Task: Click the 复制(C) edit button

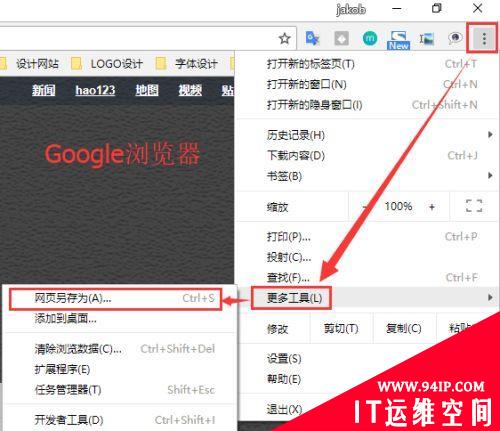Action: point(403,329)
